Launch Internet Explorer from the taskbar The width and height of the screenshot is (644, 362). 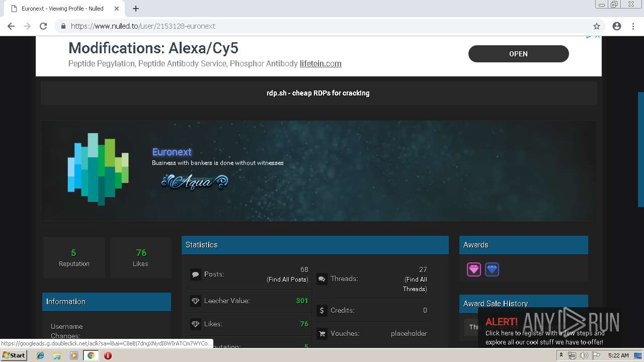[40, 355]
